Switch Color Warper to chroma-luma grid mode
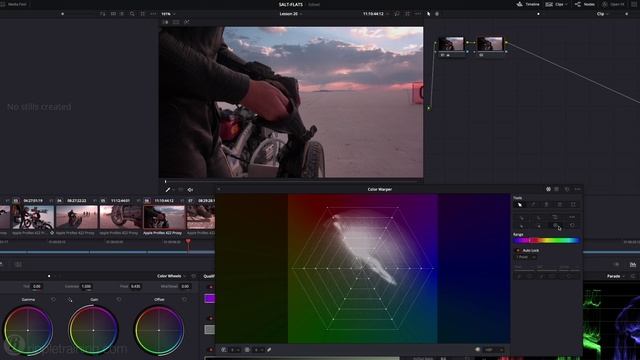This screenshot has height=360, width=640. pyautogui.click(x=557, y=189)
